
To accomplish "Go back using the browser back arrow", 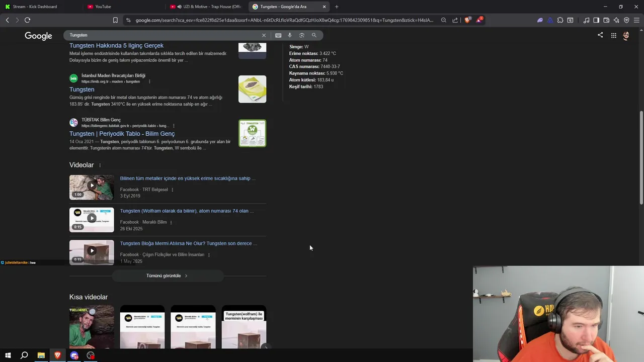I will point(8,20).
